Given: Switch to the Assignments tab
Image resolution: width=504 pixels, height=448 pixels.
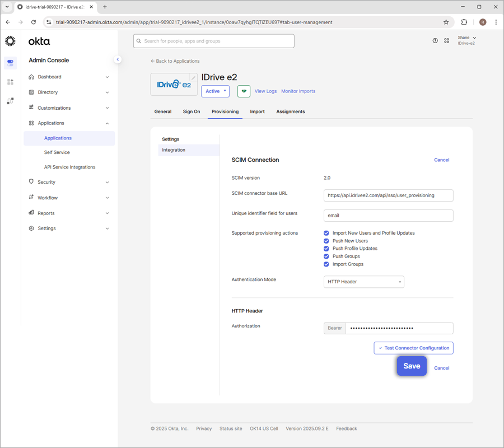Looking at the screenshot, I should click(x=290, y=111).
